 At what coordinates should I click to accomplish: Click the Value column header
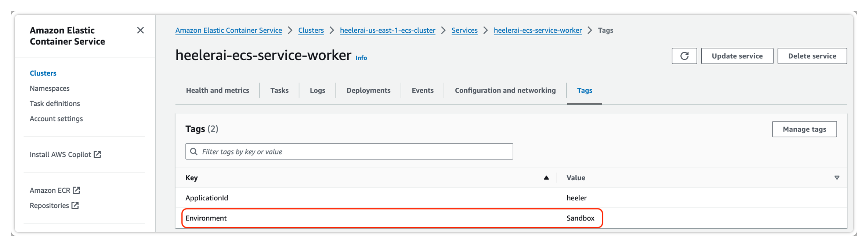point(576,178)
